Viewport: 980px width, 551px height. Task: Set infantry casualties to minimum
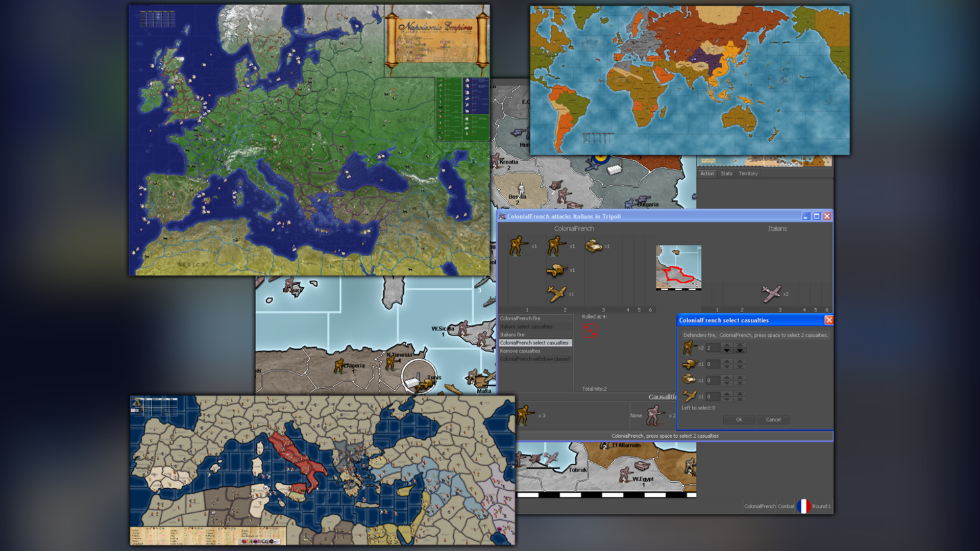coord(740,350)
